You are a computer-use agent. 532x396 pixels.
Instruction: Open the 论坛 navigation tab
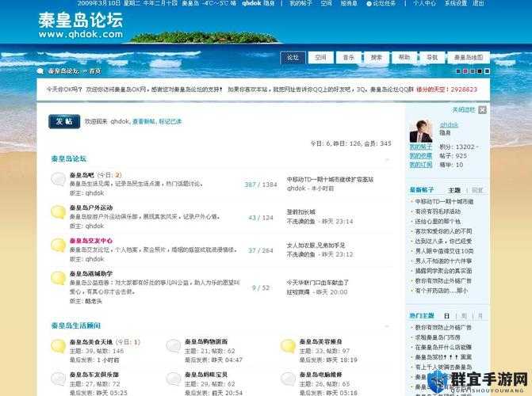point(293,58)
